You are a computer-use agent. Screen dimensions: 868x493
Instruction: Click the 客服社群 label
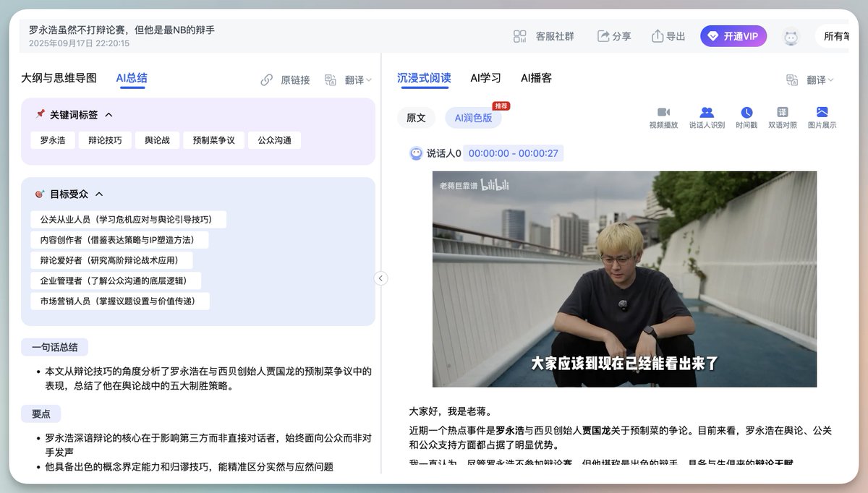click(x=555, y=36)
